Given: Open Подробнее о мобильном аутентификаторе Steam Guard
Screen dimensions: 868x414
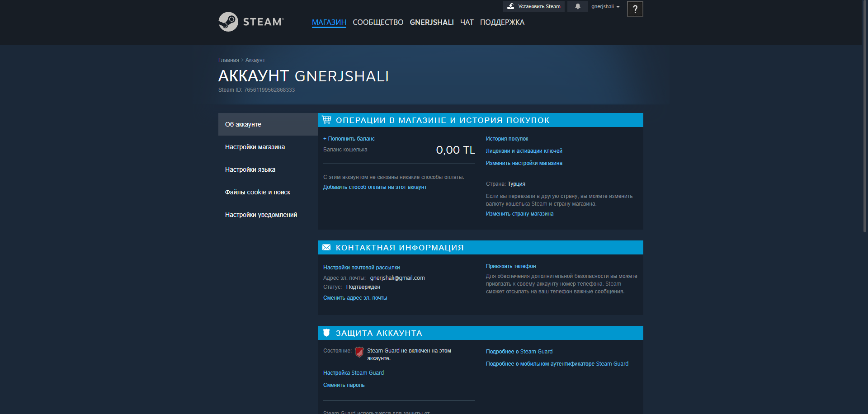Looking at the screenshot, I should pyautogui.click(x=557, y=364).
